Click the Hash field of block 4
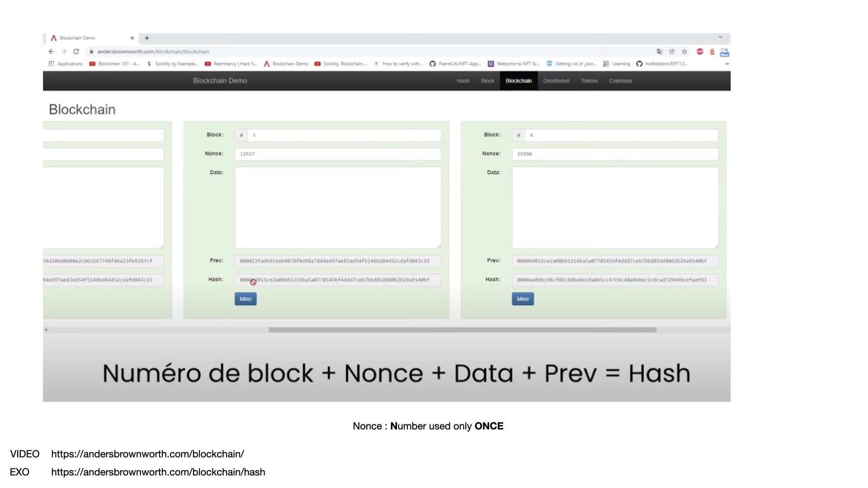868x488 pixels. (x=615, y=280)
